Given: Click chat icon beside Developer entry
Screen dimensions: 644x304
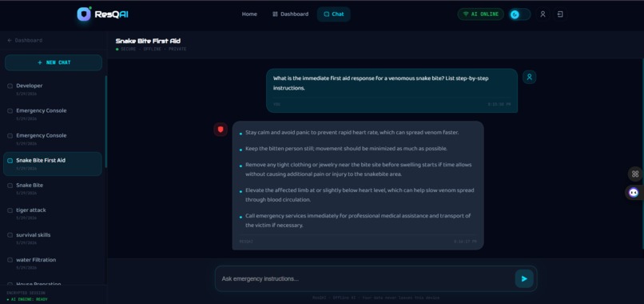Looking at the screenshot, I should click(x=10, y=86).
